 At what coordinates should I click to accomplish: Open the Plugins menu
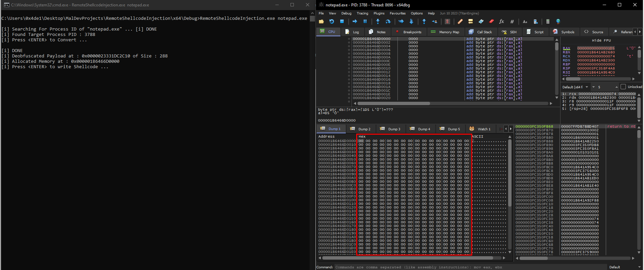point(379,13)
